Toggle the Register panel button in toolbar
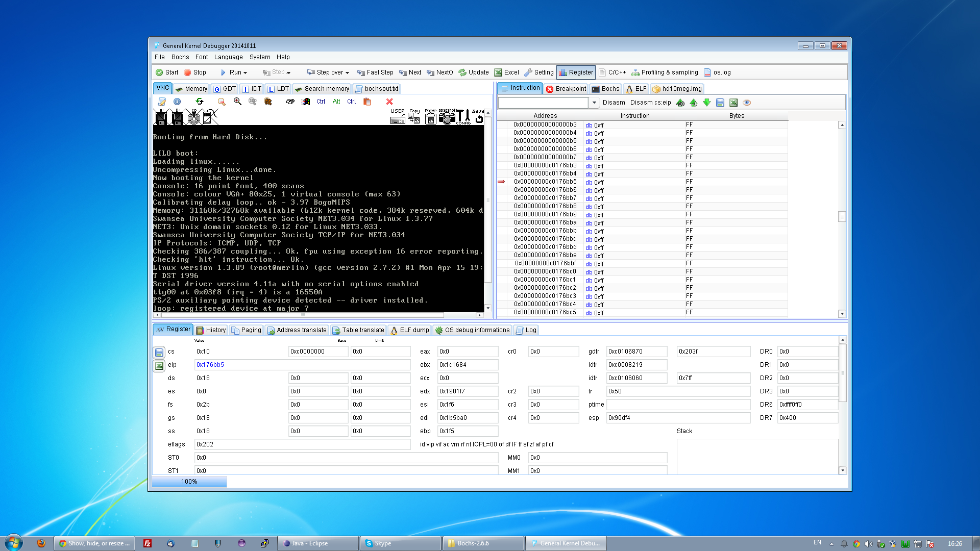The height and width of the screenshot is (551, 980). click(576, 72)
